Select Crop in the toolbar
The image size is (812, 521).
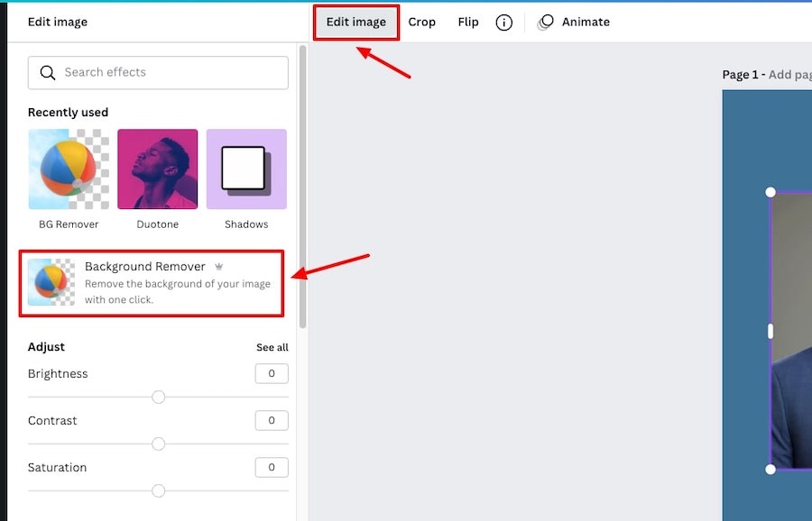coord(421,23)
